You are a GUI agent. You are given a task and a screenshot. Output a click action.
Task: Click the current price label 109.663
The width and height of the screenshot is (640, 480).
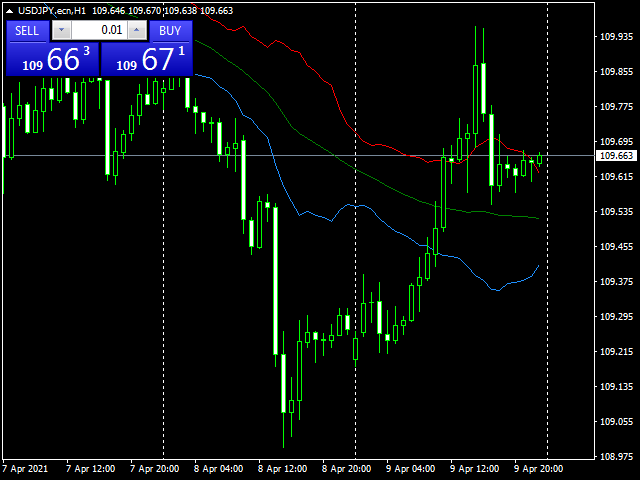(x=616, y=156)
